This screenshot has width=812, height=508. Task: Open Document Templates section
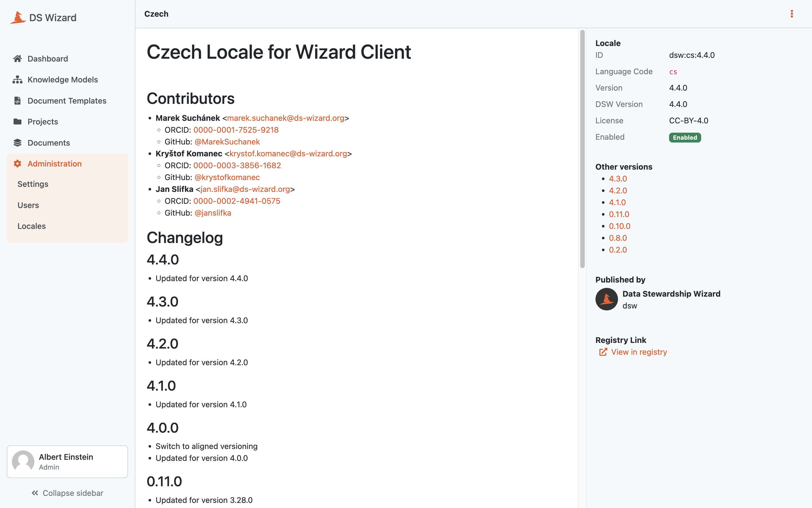click(67, 101)
